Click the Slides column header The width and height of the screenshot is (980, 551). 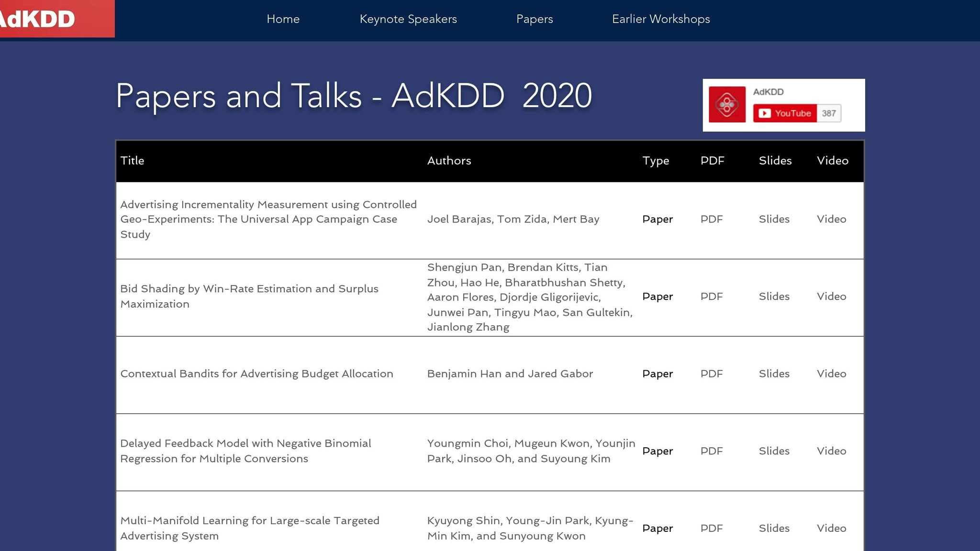(775, 161)
